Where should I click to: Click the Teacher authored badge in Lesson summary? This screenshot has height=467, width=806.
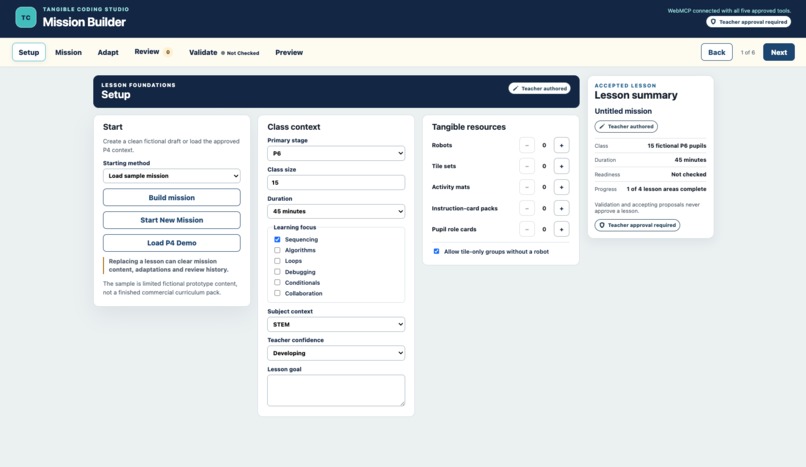[x=626, y=126]
